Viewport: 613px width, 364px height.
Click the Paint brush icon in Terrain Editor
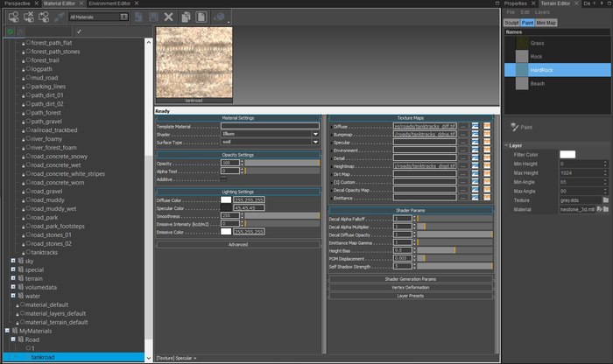513,127
